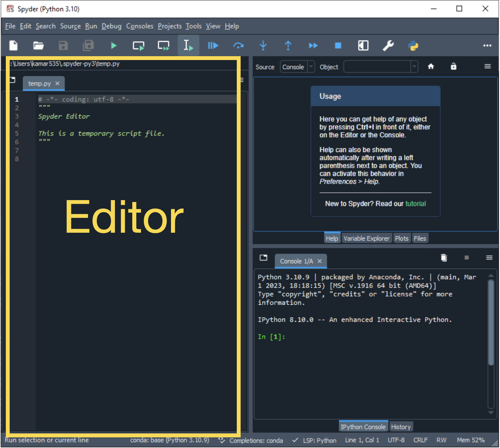Open Help pane options hamburger menu
The width and height of the screenshot is (500, 448).
point(488,66)
